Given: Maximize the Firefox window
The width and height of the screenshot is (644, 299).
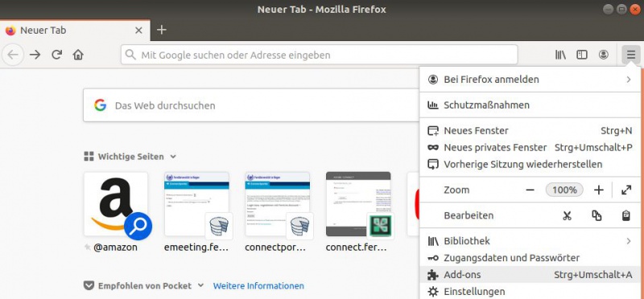Looking at the screenshot, I should coord(621,9).
